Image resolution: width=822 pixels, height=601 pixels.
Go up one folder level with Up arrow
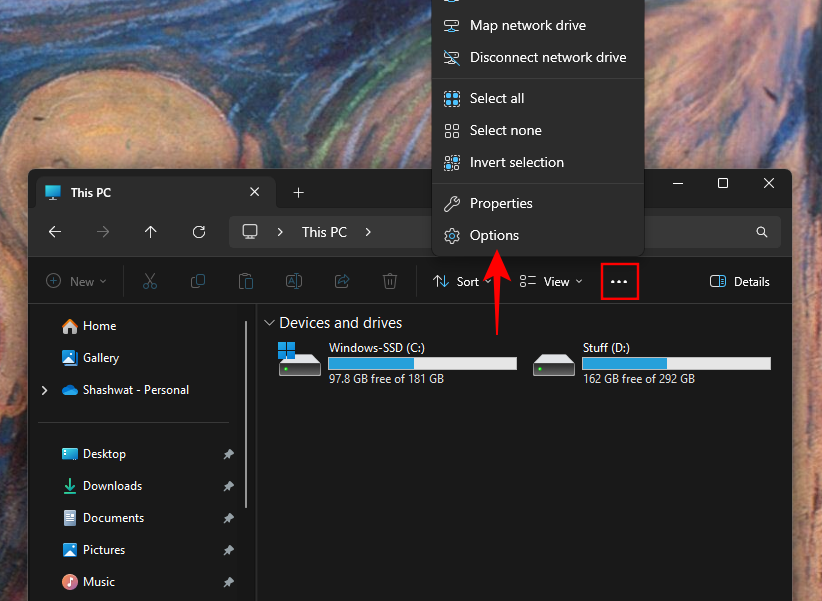click(151, 232)
